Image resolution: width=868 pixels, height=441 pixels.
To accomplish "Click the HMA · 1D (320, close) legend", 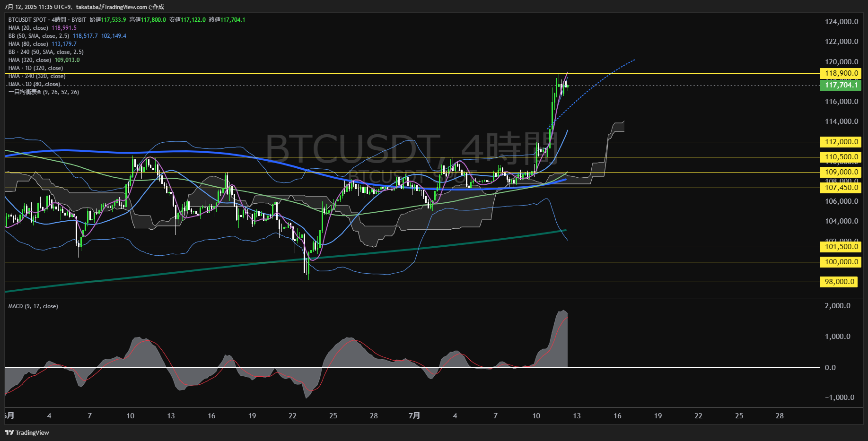I will coord(35,68).
